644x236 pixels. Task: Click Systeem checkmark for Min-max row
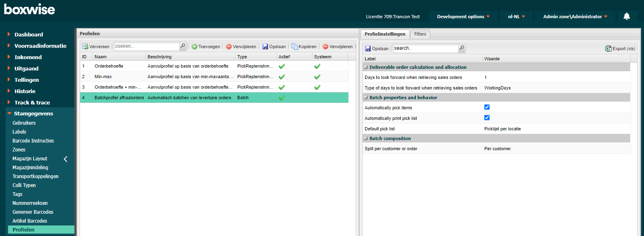[317, 77]
